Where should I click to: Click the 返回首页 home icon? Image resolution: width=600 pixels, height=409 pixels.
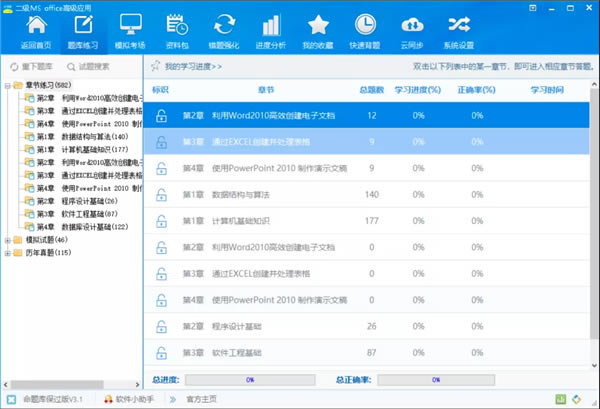click(x=30, y=26)
